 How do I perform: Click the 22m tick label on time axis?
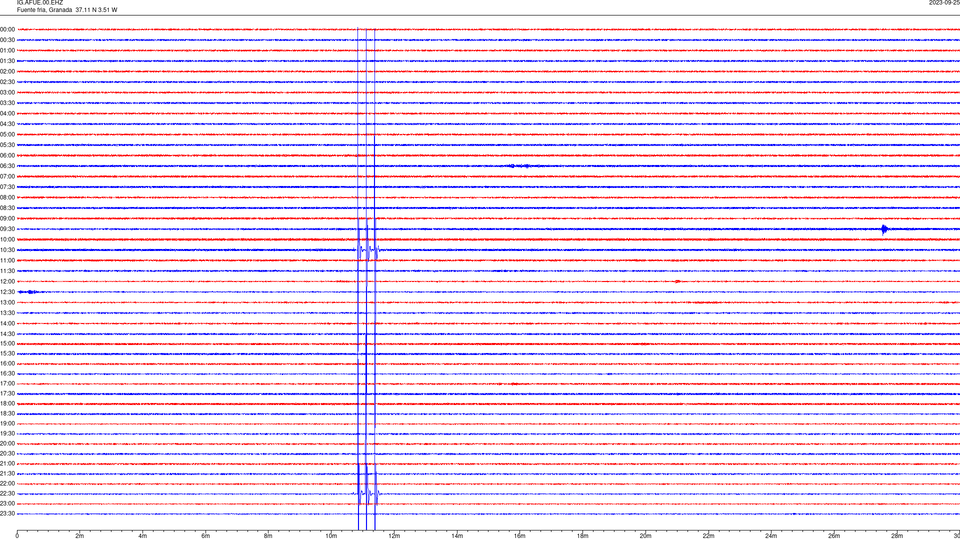(x=708, y=536)
